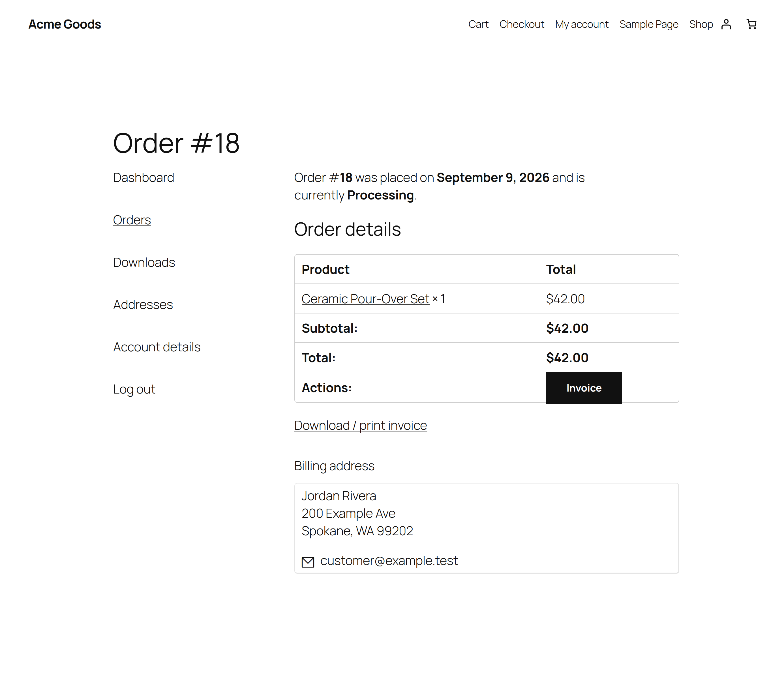Viewport: 784px width, 679px height.
Task: Click the Processing order status text
Action: [380, 195]
